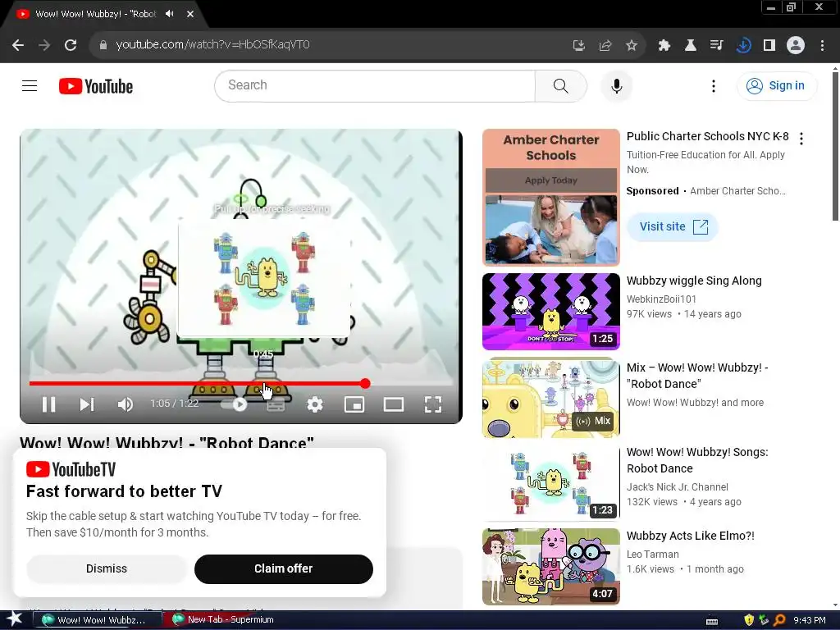Go back in browser history

point(18,45)
